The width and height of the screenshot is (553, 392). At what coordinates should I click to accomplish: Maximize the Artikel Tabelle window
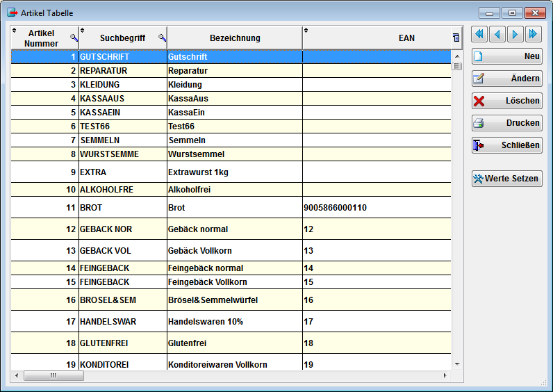coord(512,13)
